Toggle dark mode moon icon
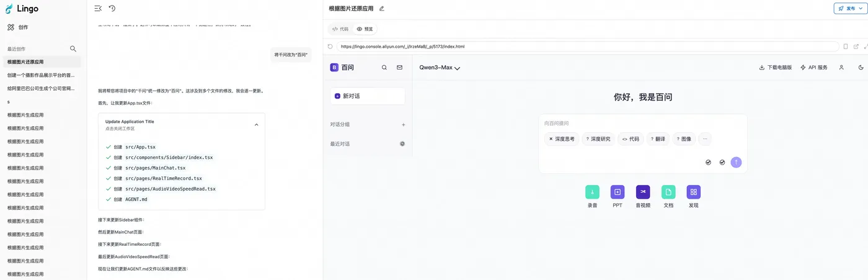Image resolution: width=868 pixels, height=280 pixels. (x=861, y=67)
